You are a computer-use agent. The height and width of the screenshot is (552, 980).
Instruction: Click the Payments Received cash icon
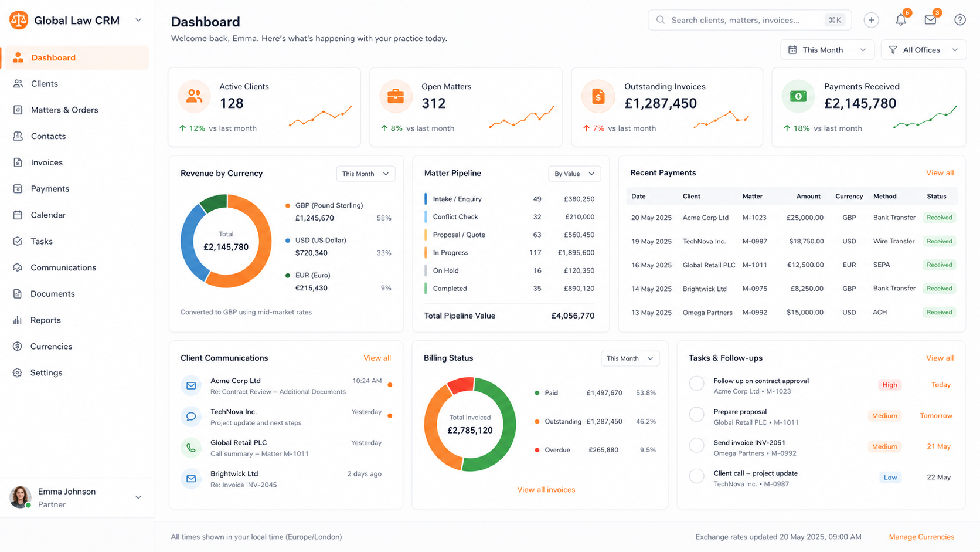798,96
